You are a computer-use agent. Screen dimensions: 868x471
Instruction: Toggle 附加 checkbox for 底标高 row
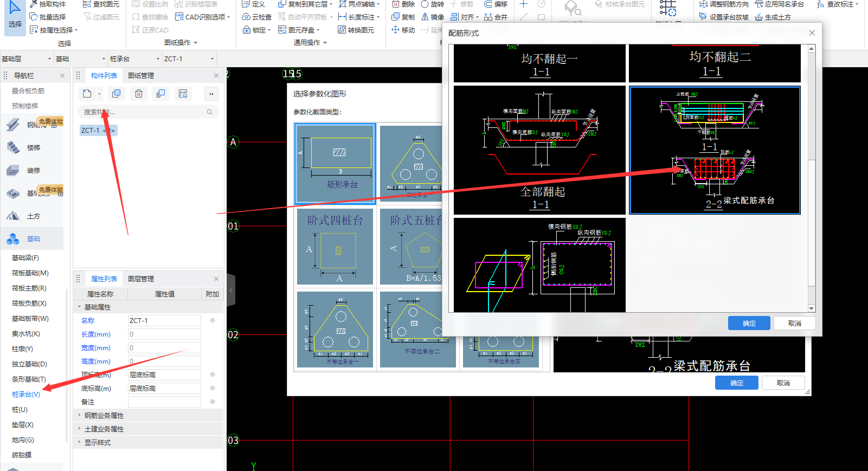pos(213,388)
